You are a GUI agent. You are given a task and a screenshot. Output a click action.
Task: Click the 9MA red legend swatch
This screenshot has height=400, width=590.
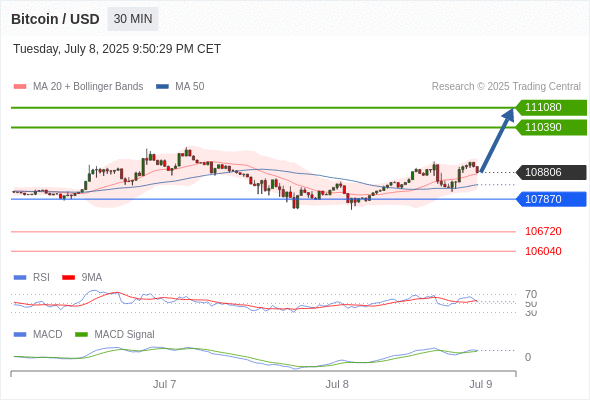coord(68,278)
